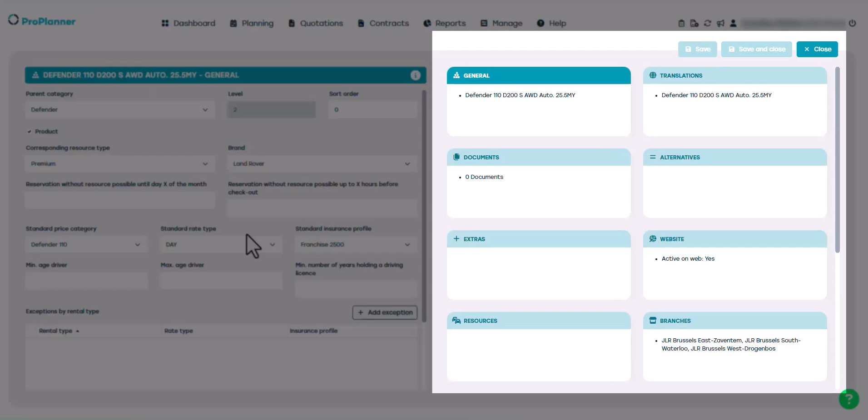Image resolution: width=868 pixels, height=420 pixels.
Task: Open the Branches card header
Action: tap(735, 321)
